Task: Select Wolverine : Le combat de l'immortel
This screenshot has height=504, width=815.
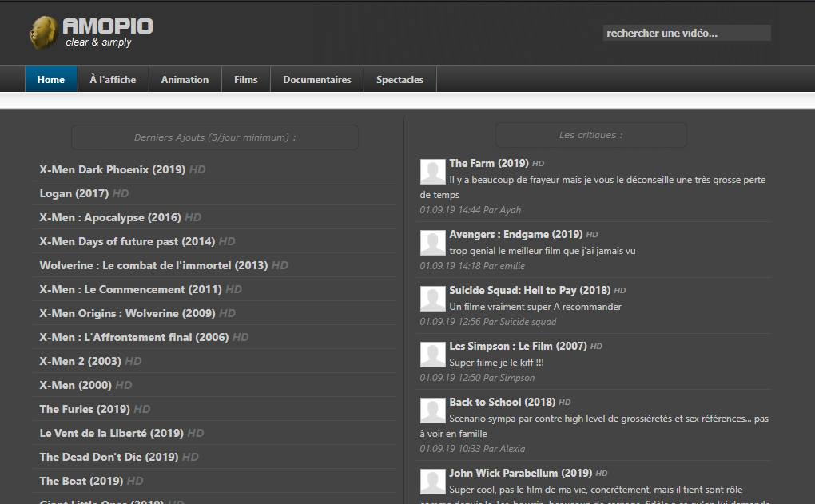Action: tap(154, 265)
